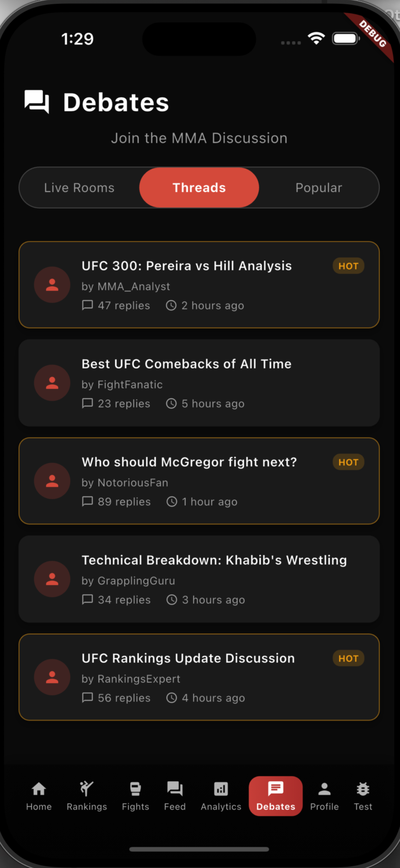Open the UFC 300: Pereira vs Hill Analysis thread
Image resolution: width=400 pixels, height=868 pixels.
[187, 266]
